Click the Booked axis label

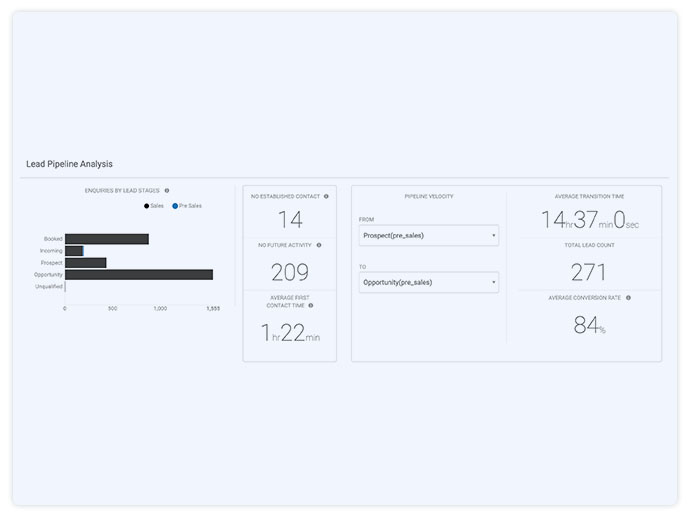pyautogui.click(x=53, y=239)
